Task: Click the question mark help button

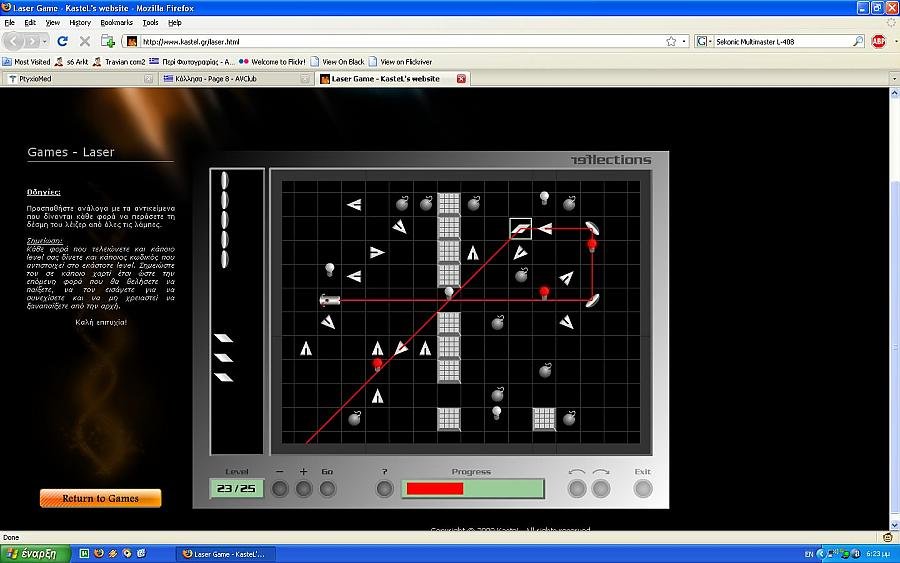Action: coord(384,489)
